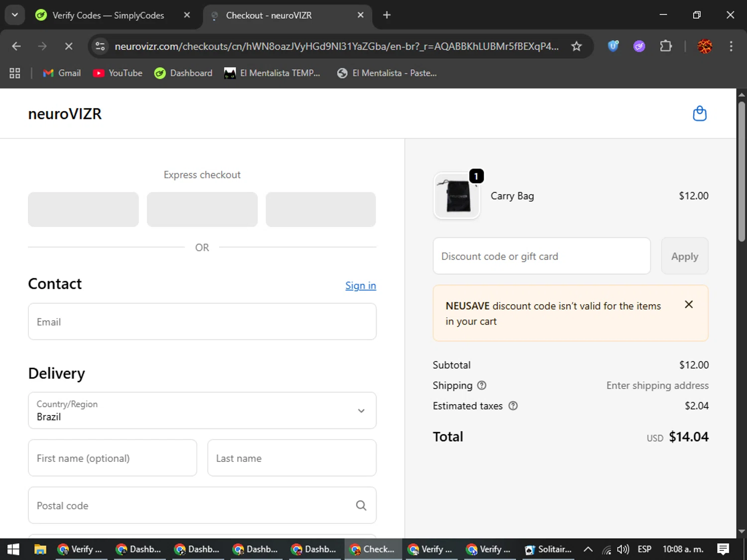Click the scrollbar down arrow
The image size is (747, 560).
(x=742, y=531)
